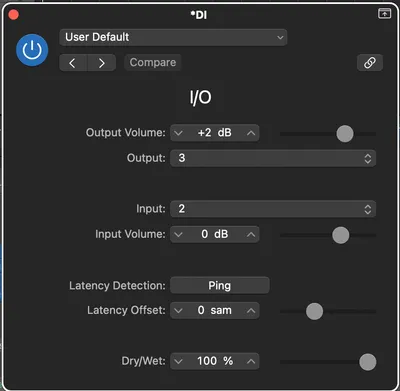
Task: Decrease Output Volume with down arrow
Action: 179,133
